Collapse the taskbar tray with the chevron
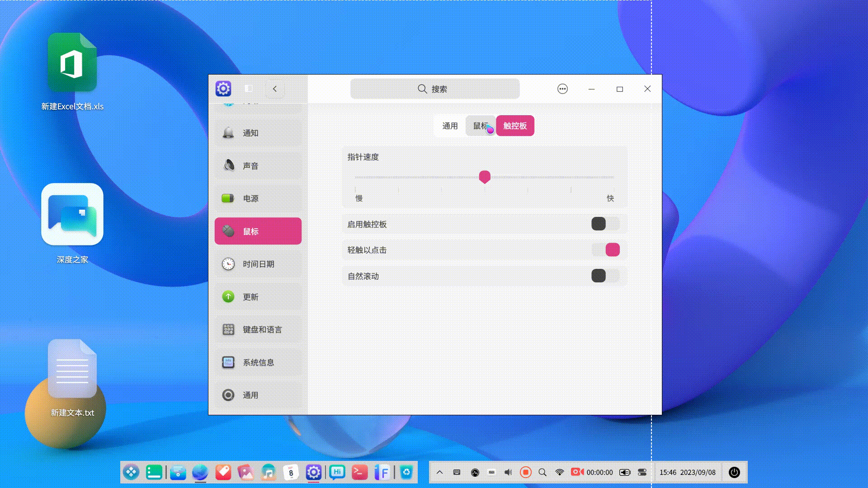This screenshot has width=868, height=488. click(440, 472)
